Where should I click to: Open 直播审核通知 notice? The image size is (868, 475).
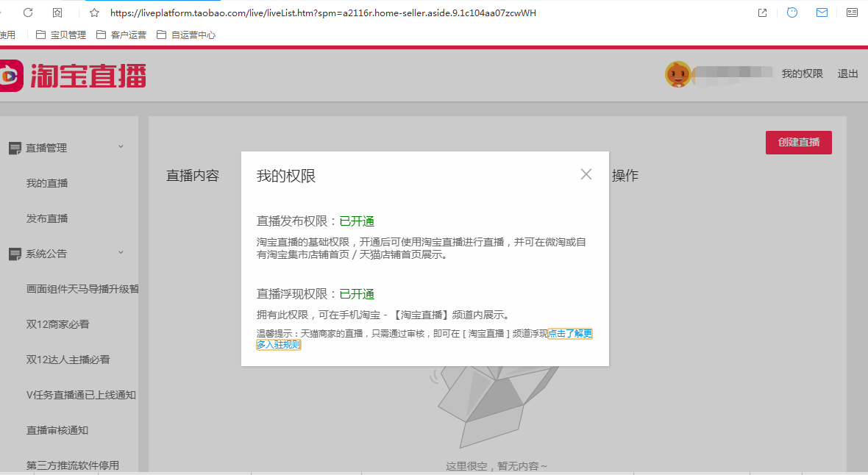coord(57,430)
